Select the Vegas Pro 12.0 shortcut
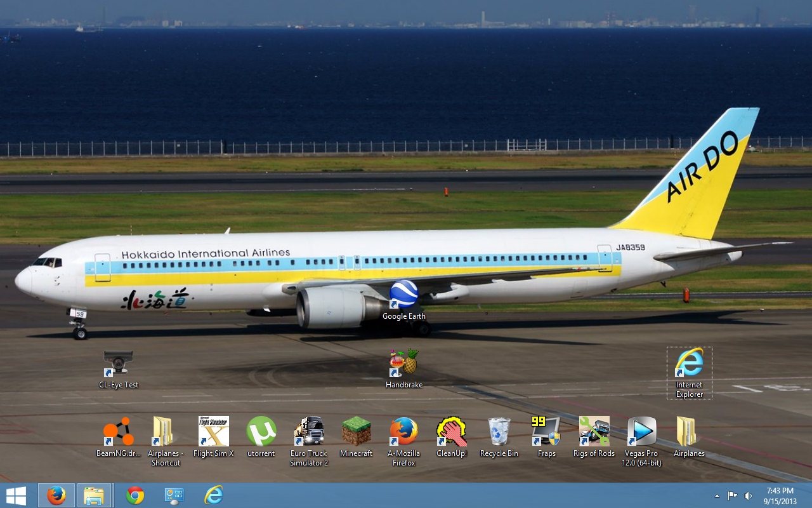812x508 pixels. click(642, 441)
